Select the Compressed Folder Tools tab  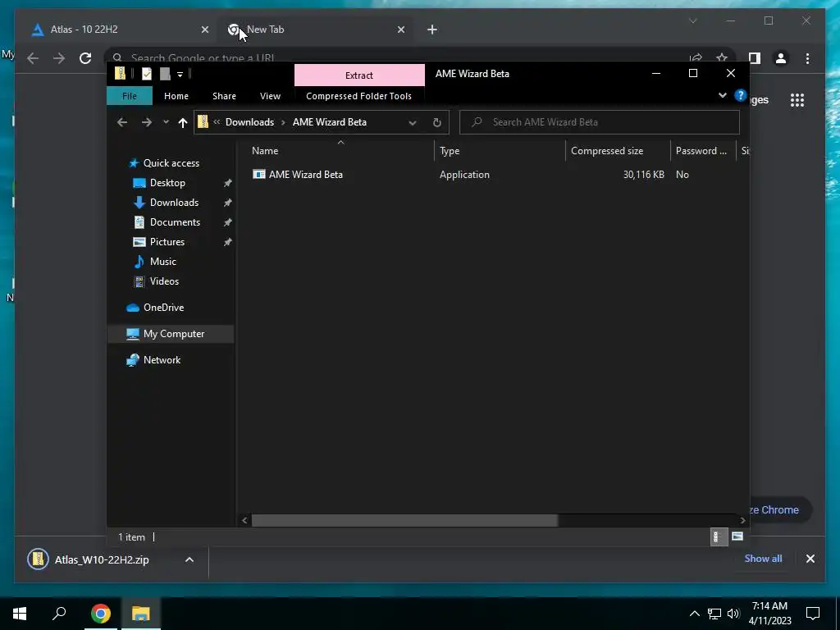pos(359,96)
